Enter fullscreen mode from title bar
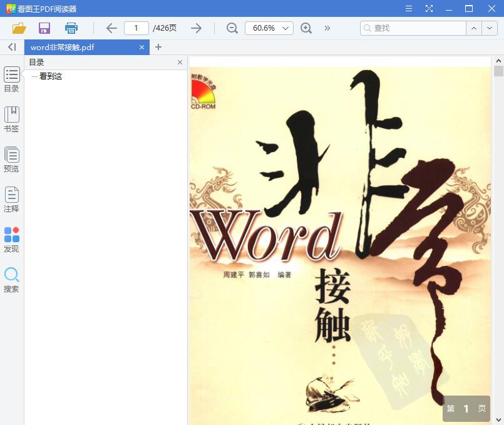 coord(429,8)
